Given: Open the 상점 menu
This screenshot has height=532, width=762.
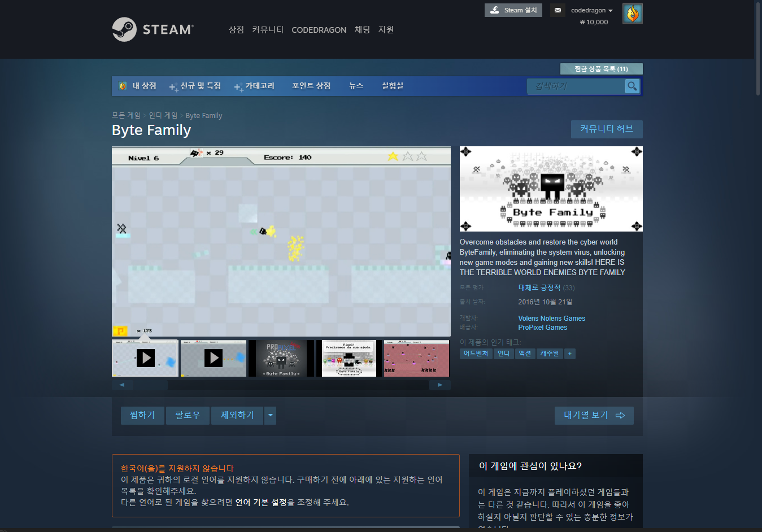Looking at the screenshot, I should 236,29.
